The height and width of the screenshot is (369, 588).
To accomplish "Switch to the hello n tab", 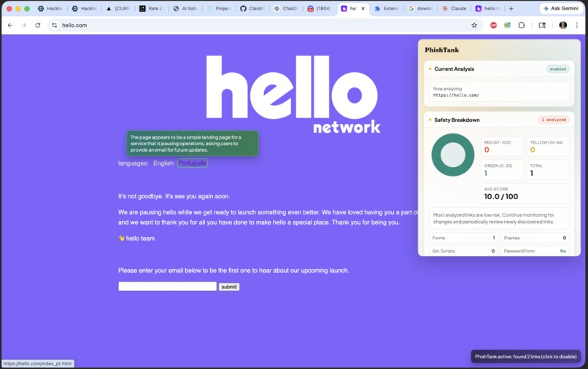I will [488, 8].
